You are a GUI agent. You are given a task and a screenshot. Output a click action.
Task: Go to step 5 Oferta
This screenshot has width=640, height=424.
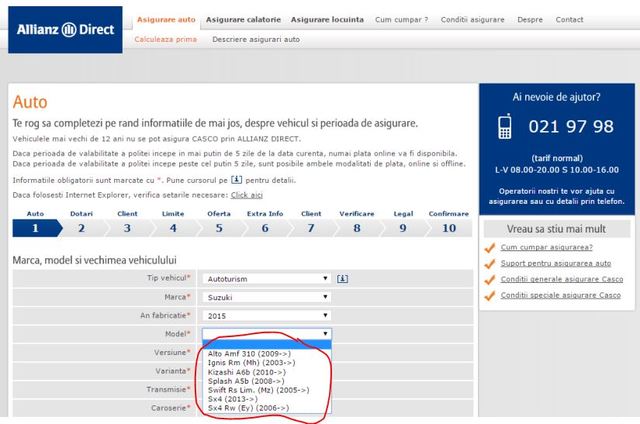coord(219,228)
